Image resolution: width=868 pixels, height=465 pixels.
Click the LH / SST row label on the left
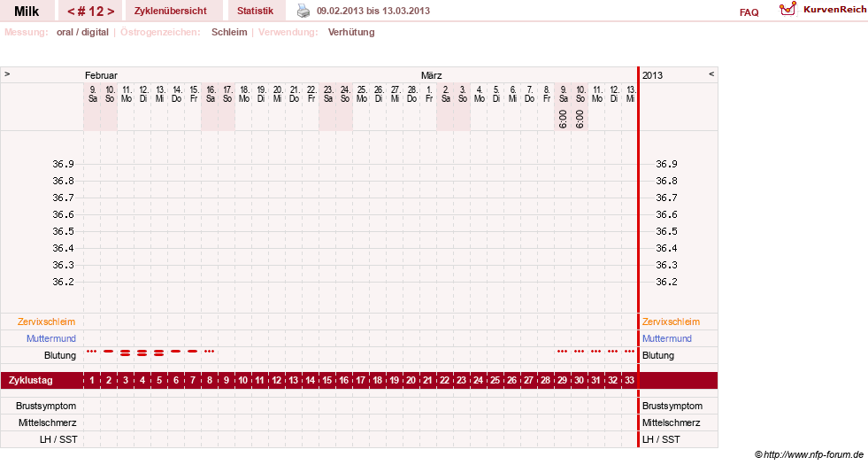(58, 439)
